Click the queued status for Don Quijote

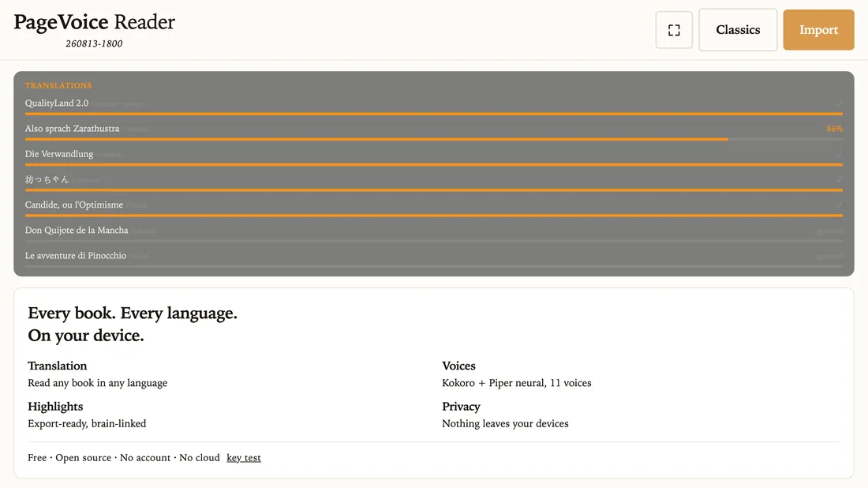829,231
